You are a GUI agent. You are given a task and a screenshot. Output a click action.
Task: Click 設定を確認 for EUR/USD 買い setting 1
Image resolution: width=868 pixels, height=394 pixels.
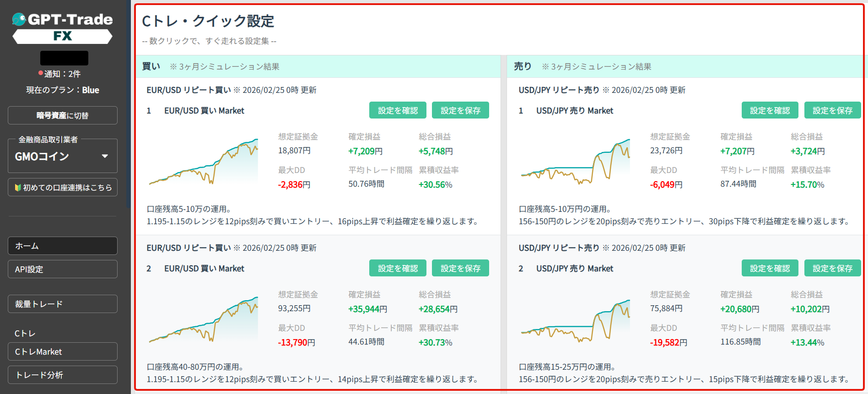pos(398,110)
